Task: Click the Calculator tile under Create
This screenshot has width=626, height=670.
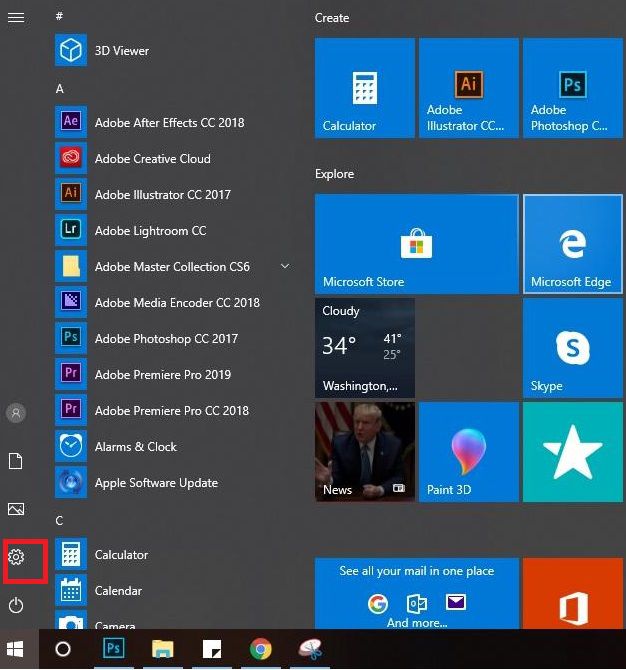Action: pos(364,88)
